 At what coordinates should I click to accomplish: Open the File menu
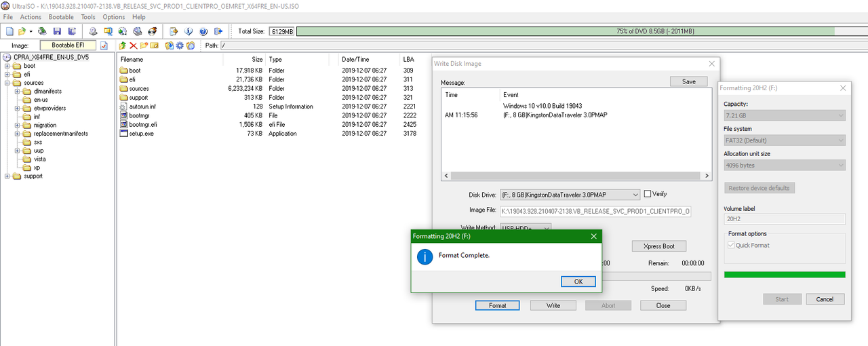coord(8,17)
